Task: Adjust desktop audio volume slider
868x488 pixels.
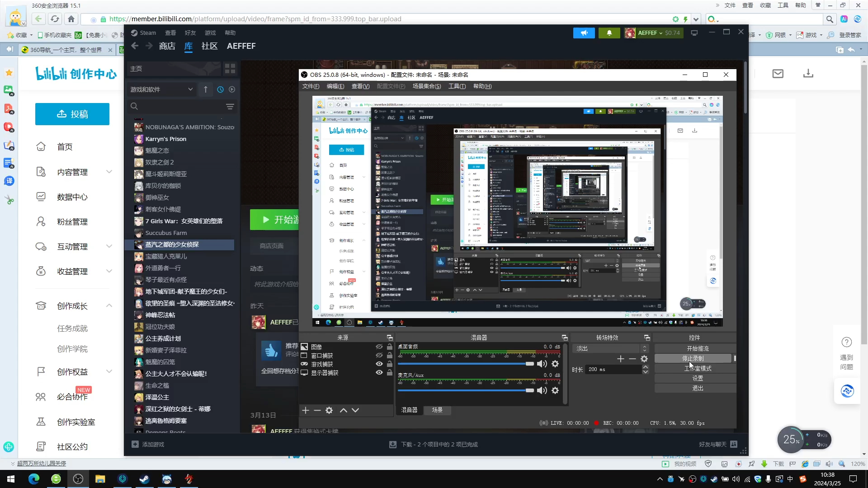Action: (x=466, y=364)
